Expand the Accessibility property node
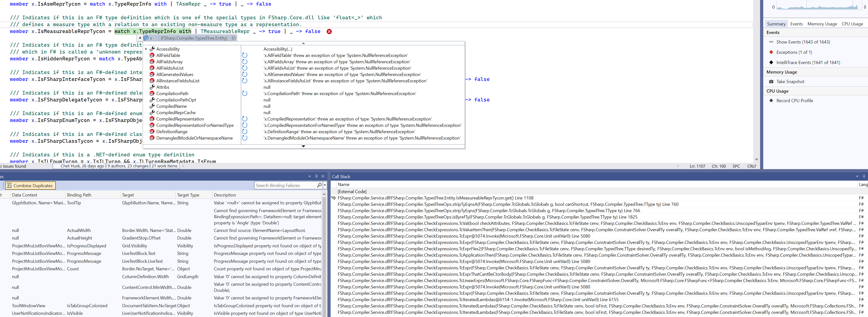Viewport: 868px width, 317px height. point(146,49)
